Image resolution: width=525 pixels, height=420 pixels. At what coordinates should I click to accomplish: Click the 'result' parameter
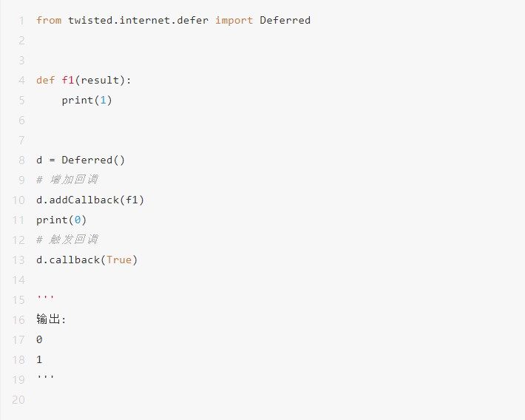100,80
